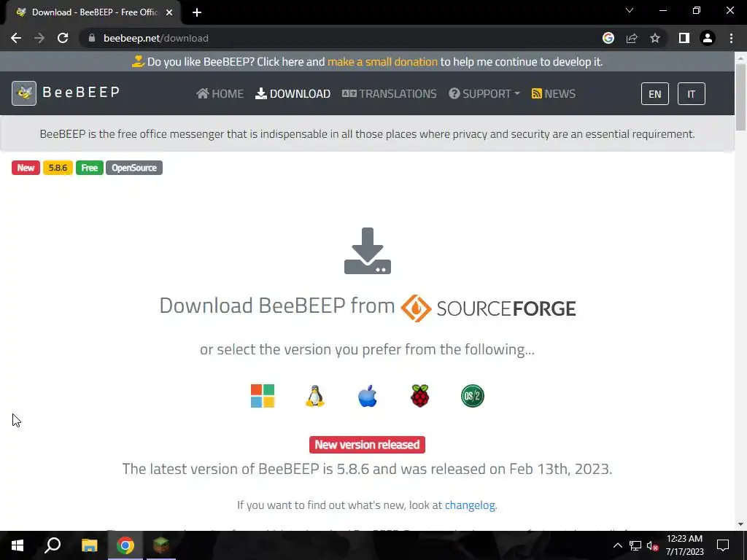This screenshot has height=560, width=747.
Task: Click the page vertical scrollbar thumb
Action: tap(740, 97)
